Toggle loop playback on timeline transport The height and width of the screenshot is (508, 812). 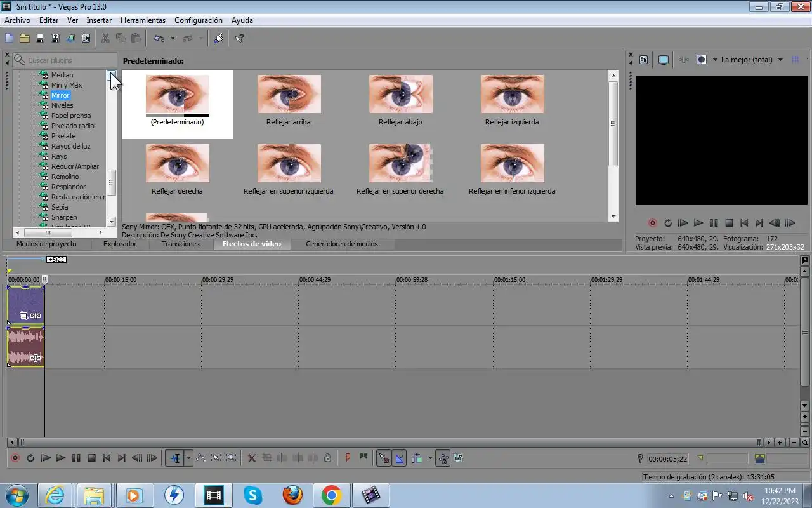(30, 458)
